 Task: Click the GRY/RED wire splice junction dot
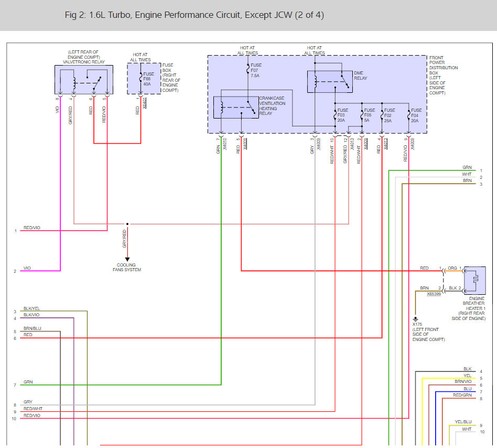[127, 224]
